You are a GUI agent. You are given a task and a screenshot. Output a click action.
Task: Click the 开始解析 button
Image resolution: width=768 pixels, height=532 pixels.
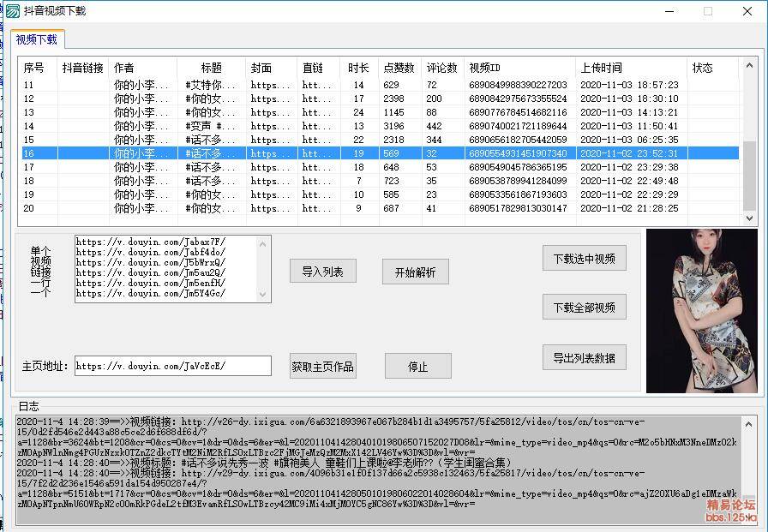(x=416, y=272)
